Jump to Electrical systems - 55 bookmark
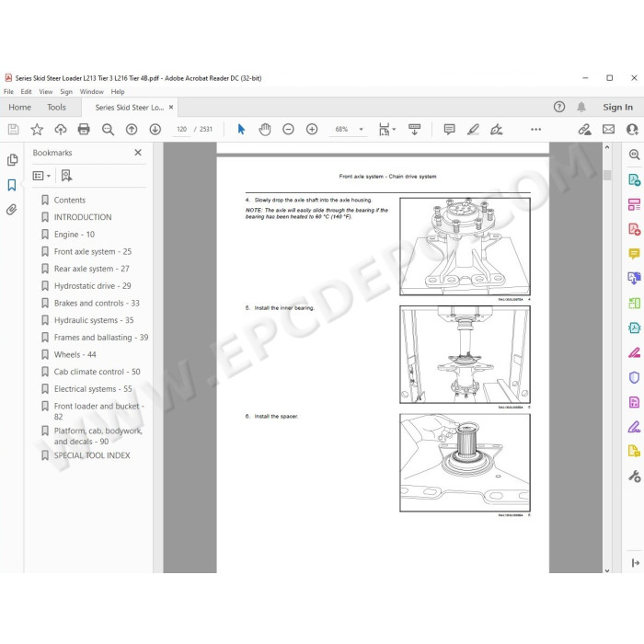Viewport: 644px width, 644px height. pos(93,389)
